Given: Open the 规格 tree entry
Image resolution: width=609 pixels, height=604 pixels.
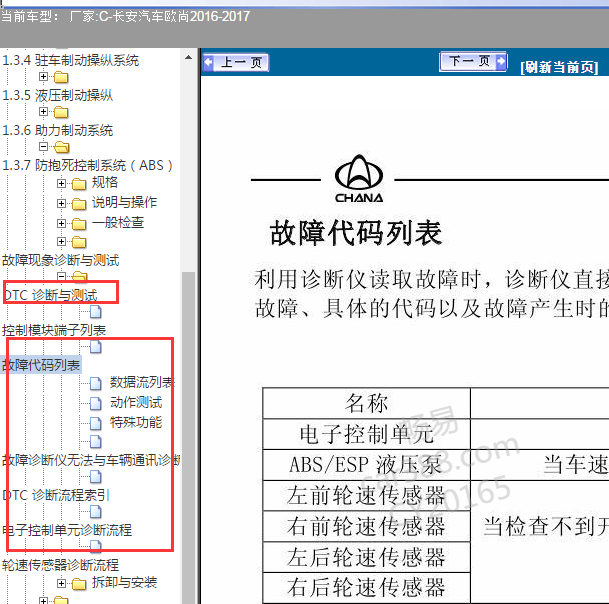Looking at the screenshot, I should click(x=104, y=183).
